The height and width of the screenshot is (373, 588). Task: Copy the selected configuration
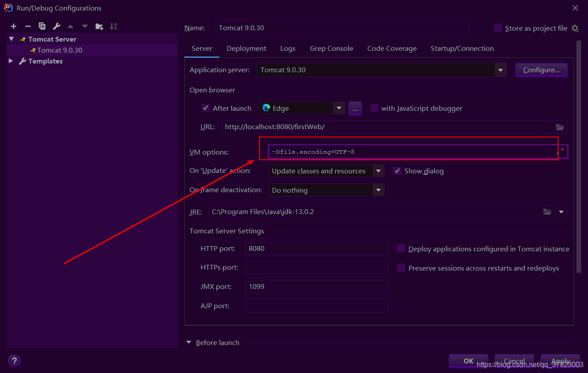click(42, 26)
